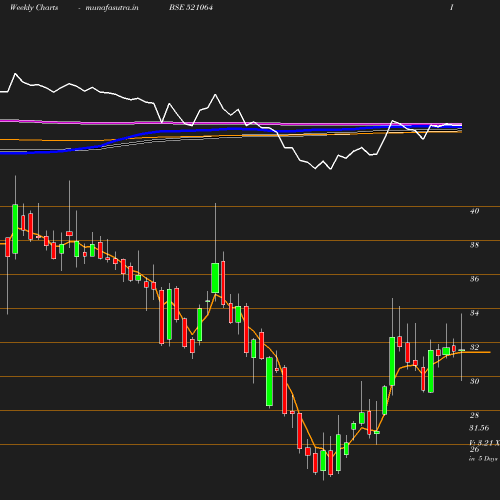The width and height of the screenshot is (500, 500).
Task: Click the price axis label 36
Action: pyautogui.click(x=474, y=279)
